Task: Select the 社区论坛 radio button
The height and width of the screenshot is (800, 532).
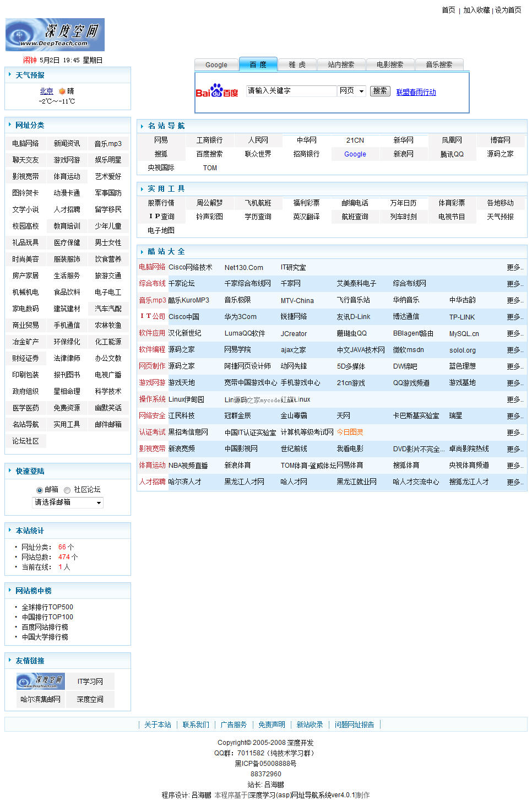Action: tap(67, 490)
